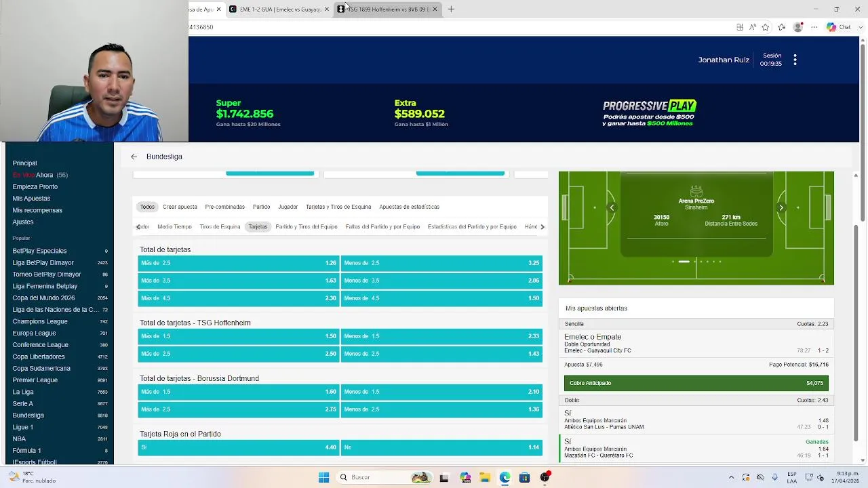Image resolution: width=868 pixels, height=488 pixels.
Task: Open taskbar clock showing 9:13 p.m.
Action: [x=847, y=477]
